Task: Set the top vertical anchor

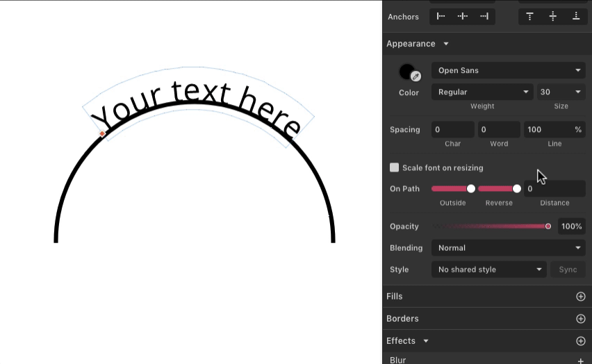Action: [x=530, y=16]
